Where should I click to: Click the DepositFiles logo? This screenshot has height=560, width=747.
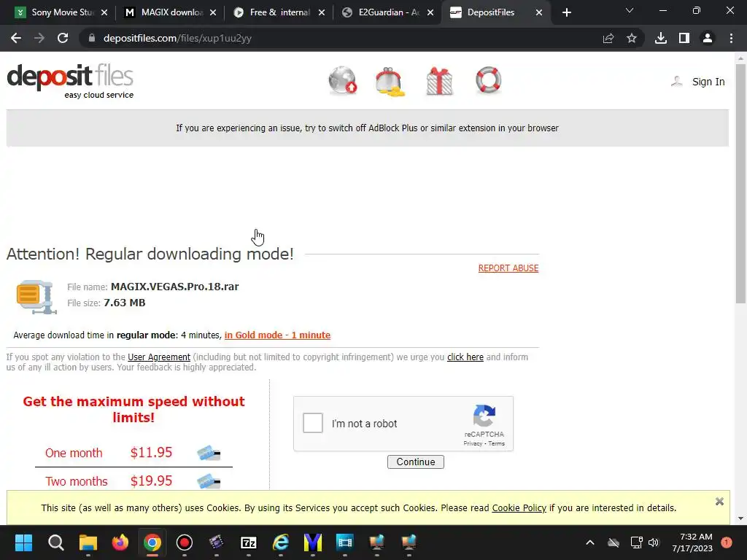70,81
